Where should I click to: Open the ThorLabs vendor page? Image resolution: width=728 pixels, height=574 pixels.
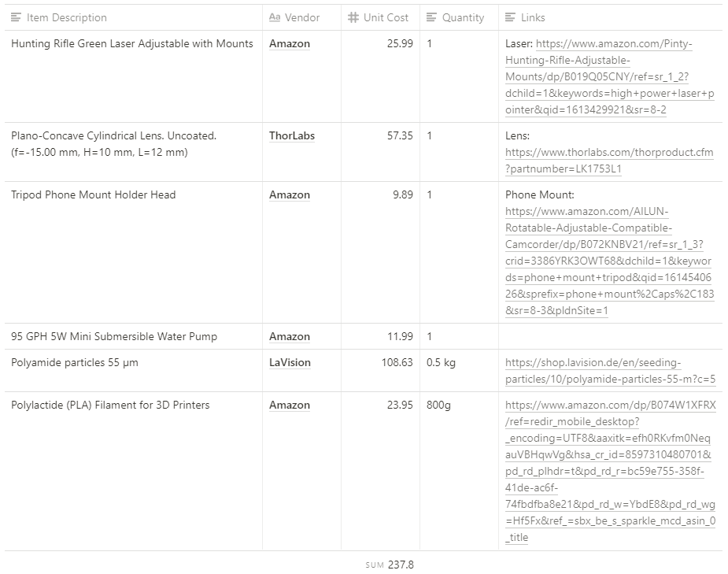[x=292, y=136]
